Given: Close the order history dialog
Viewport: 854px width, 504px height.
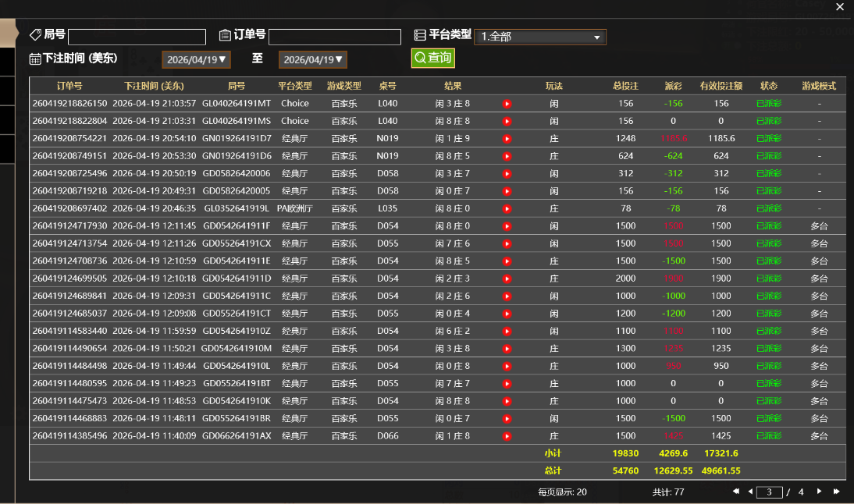Looking at the screenshot, I should point(840,7).
